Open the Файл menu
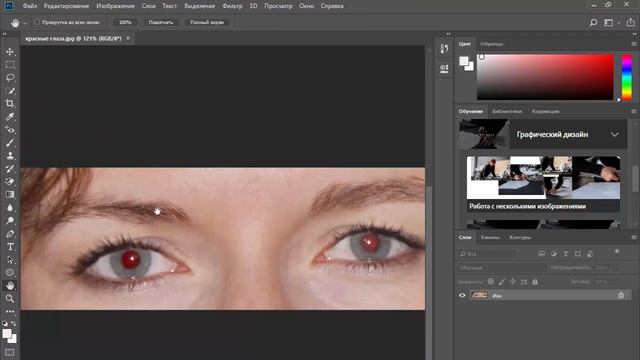The image size is (640, 360). [x=30, y=6]
